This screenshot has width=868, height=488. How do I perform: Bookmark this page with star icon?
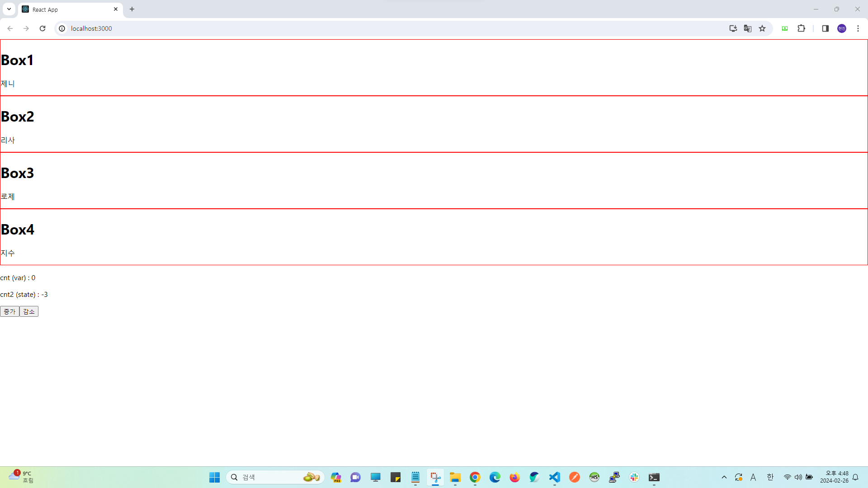(x=762, y=28)
